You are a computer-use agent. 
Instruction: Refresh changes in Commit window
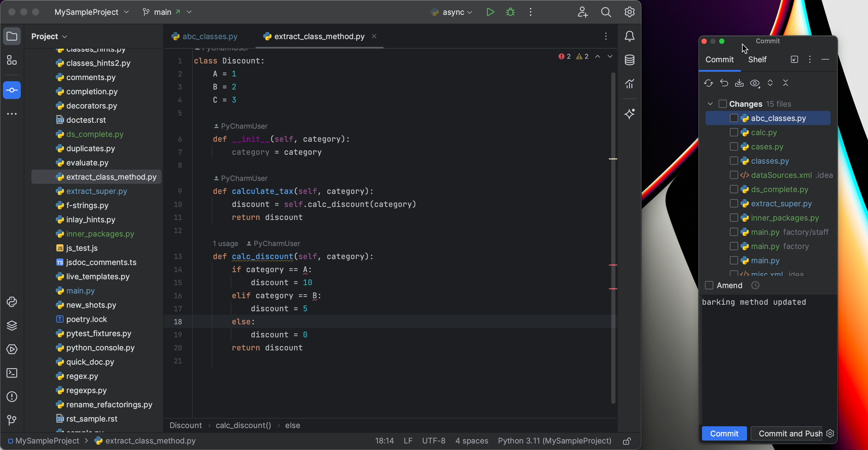point(708,83)
